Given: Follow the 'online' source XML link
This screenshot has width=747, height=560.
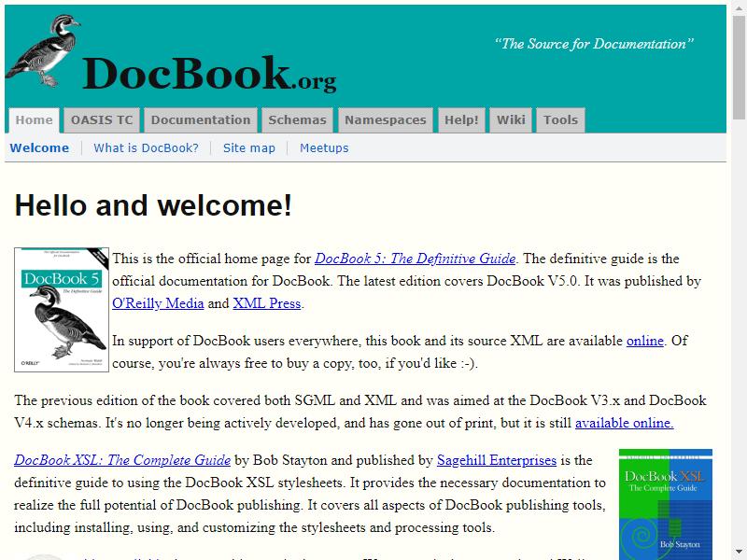Looking at the screenshot, I should pyautogui.click(x=645, y=341).
